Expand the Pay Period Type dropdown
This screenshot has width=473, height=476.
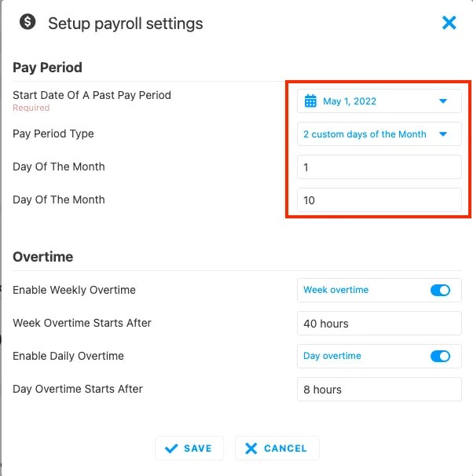pos(443,134)
